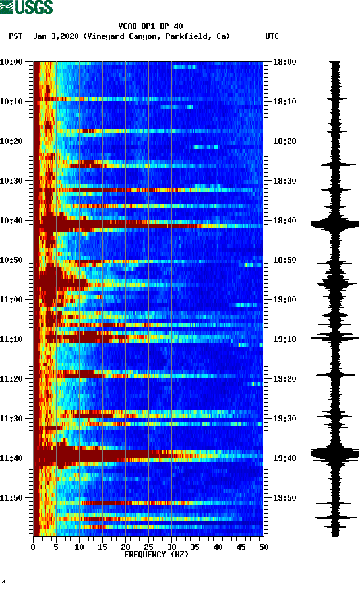The width and height of the screenshot is (364, 589).
Task: Click the 19:20 UTC time label
Action: 285,378
